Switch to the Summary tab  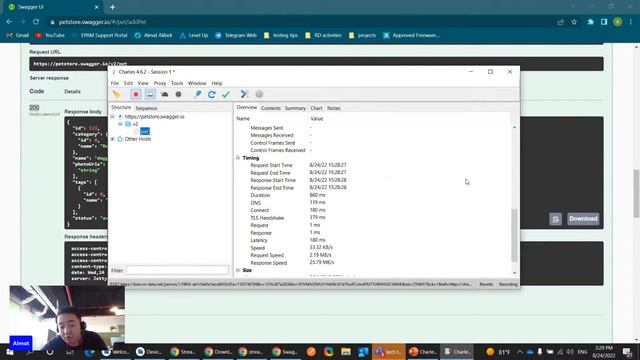tap(295, 108)
